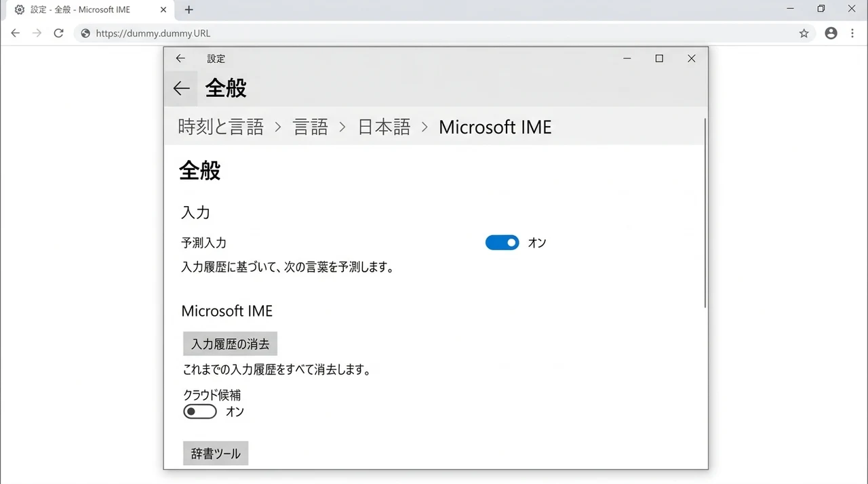Go to 日本語 in the breadcrumb
Viewport: 868px width, 484px height.
384,127
